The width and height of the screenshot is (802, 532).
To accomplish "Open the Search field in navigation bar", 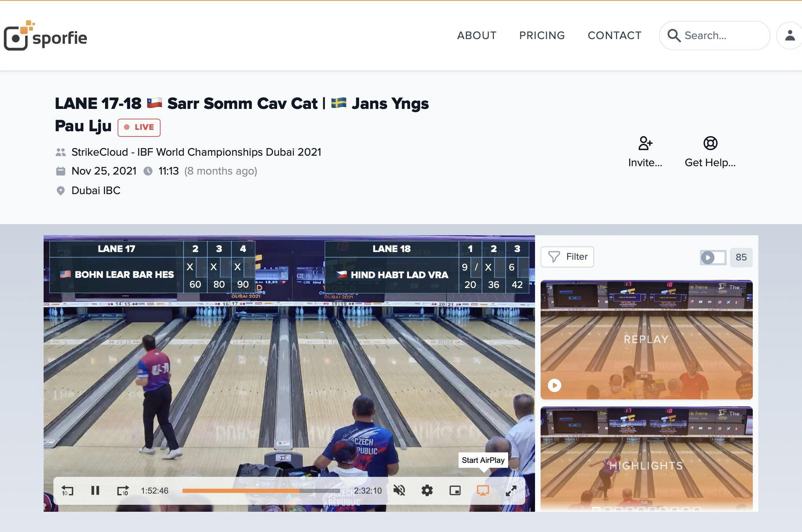I will click(715, 35).
